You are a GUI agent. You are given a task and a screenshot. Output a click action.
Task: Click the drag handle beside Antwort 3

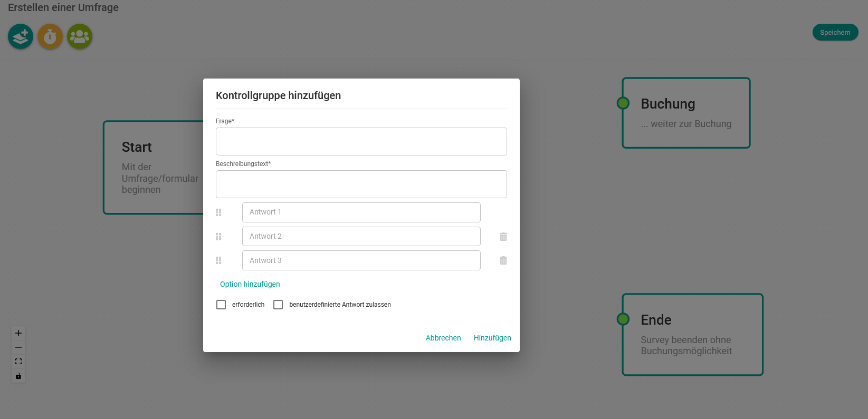(x=218, y=260)
